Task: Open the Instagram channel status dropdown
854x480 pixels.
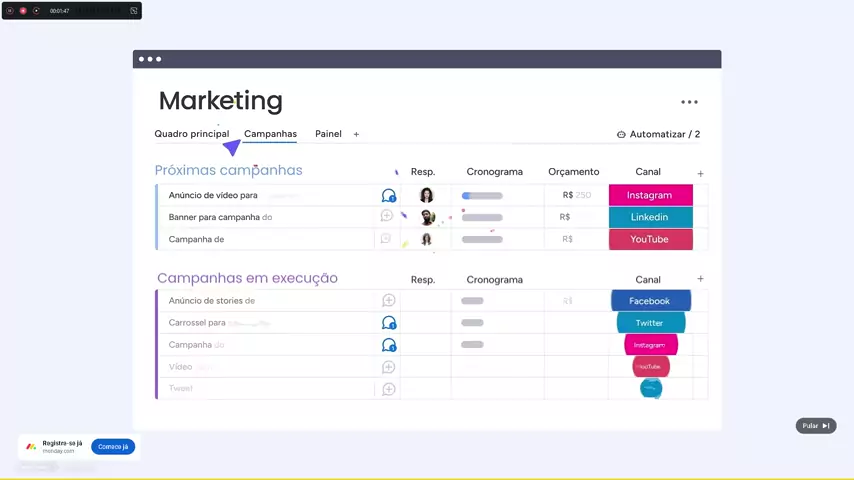Action: coord(650,196)
